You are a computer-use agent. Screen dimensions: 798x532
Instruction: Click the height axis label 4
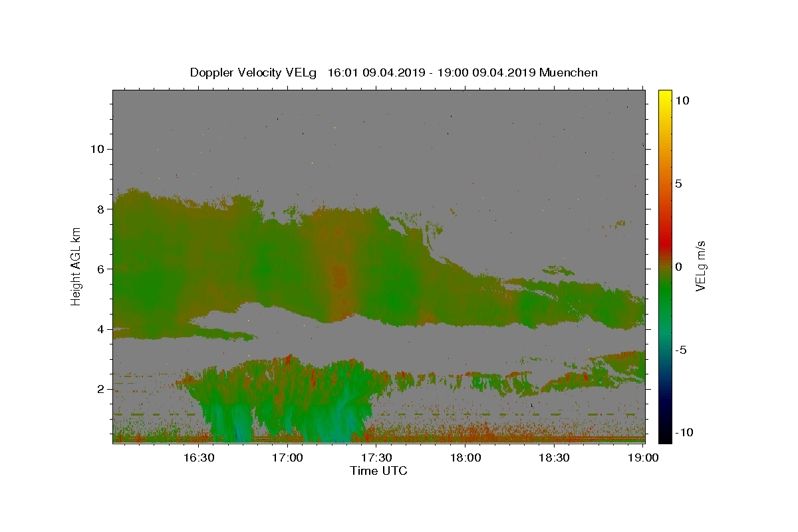(x=100, y=329)
